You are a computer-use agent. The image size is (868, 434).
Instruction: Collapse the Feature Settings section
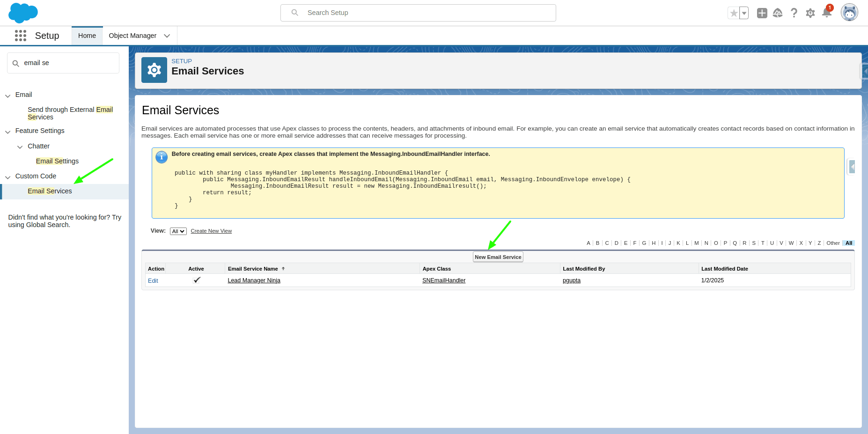tap(7, 132)
